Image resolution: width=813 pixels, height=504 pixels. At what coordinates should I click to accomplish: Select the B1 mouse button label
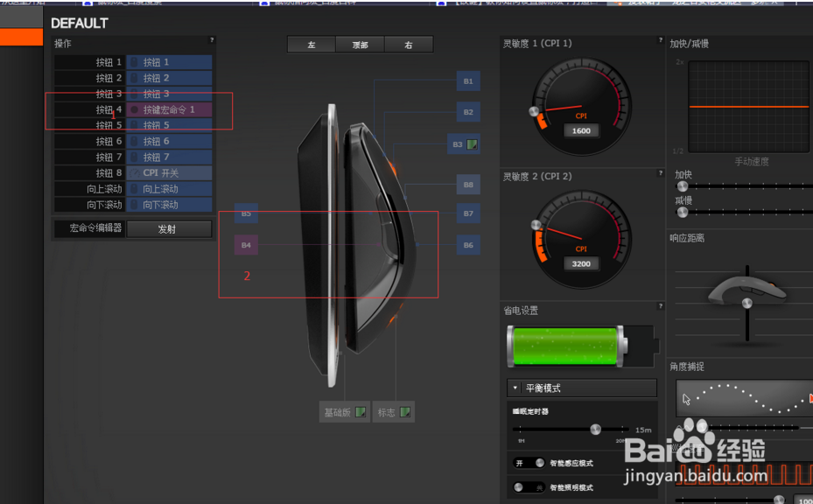468,80
